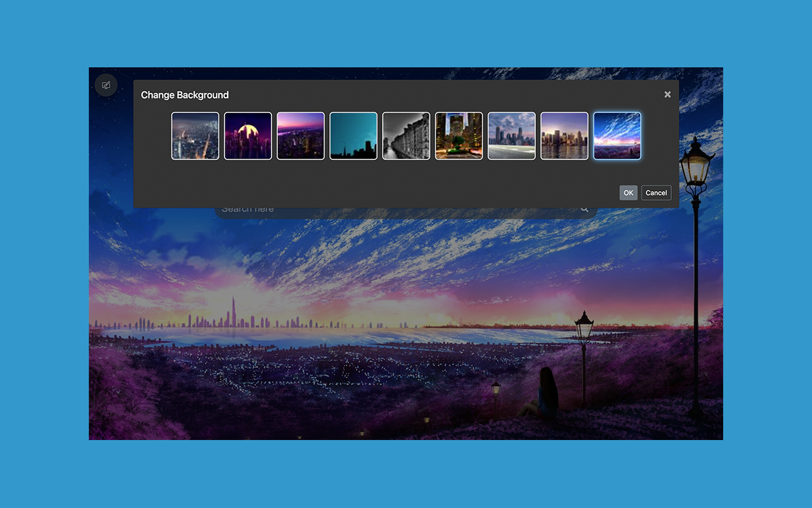Image resolution: width=812 pixels, height=508 pixels.
Task: Select the golden night street scene background
Action: click(x=458, y=135)
